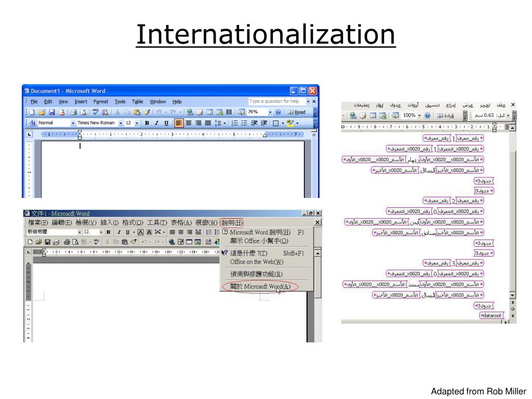Open the Table menu in English Word

click(x=137, y=101)
